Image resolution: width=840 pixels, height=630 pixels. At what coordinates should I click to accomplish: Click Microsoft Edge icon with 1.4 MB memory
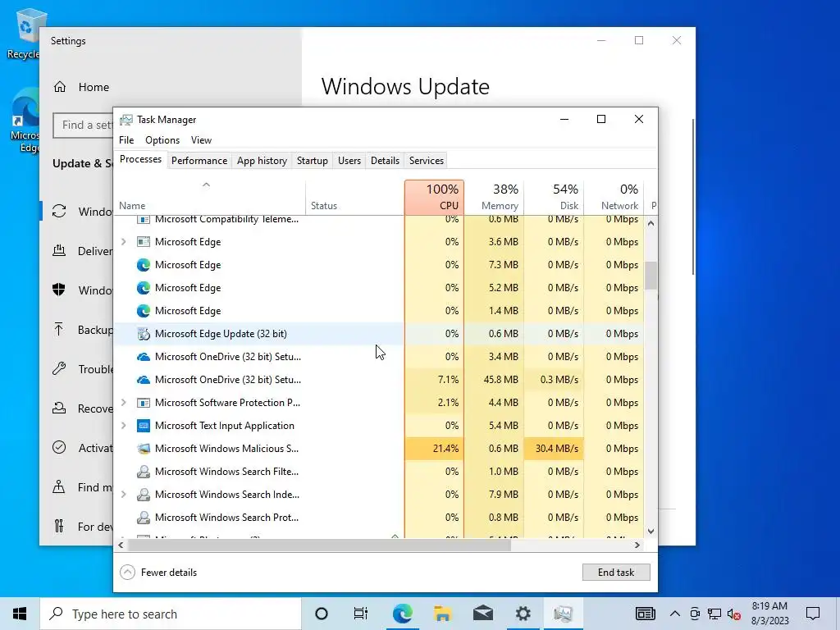point(143,311)
